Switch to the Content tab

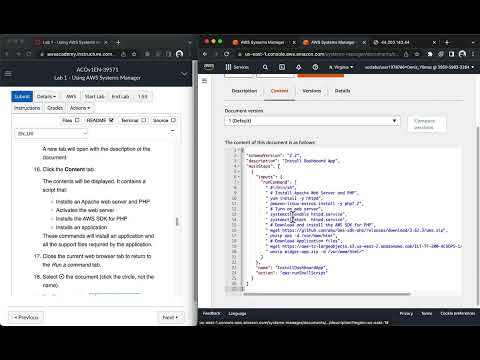(x=279, y=91)
